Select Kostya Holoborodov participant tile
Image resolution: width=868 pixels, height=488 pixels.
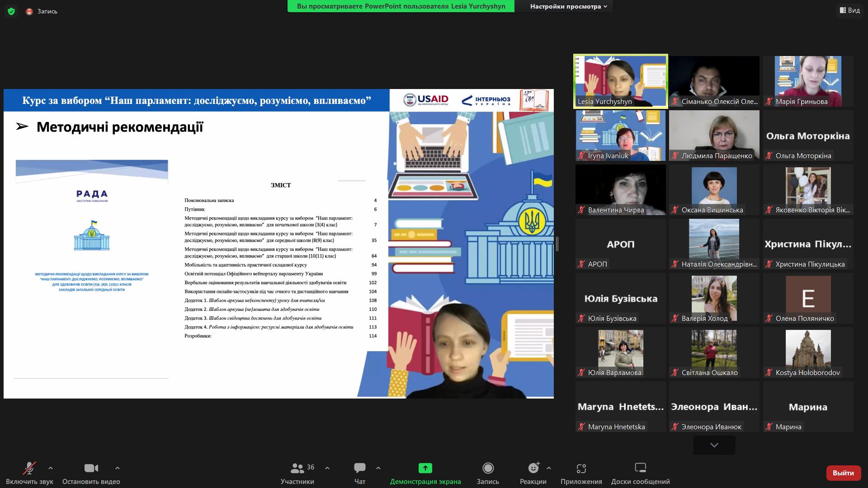[808, 352]
